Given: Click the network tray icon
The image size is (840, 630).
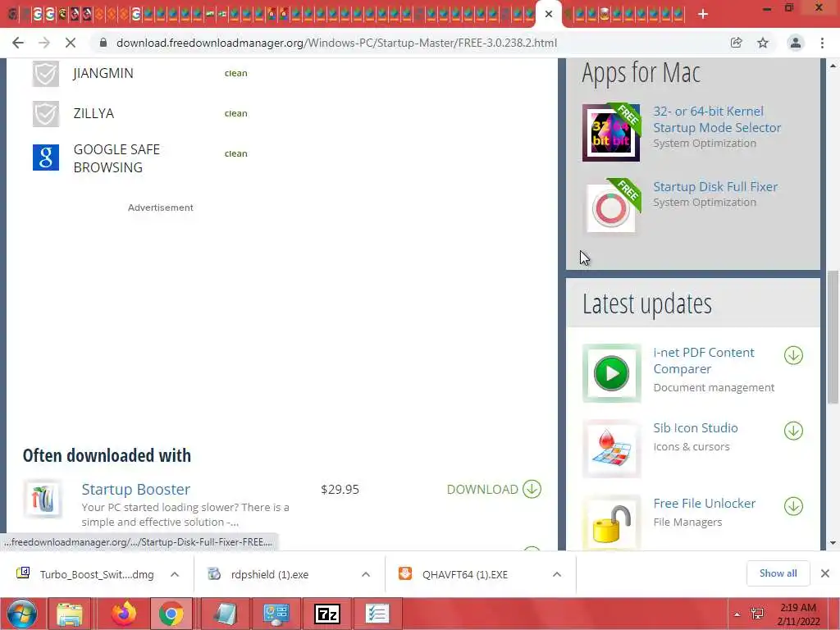Looking at the screenshot, I should click(757, 614).
